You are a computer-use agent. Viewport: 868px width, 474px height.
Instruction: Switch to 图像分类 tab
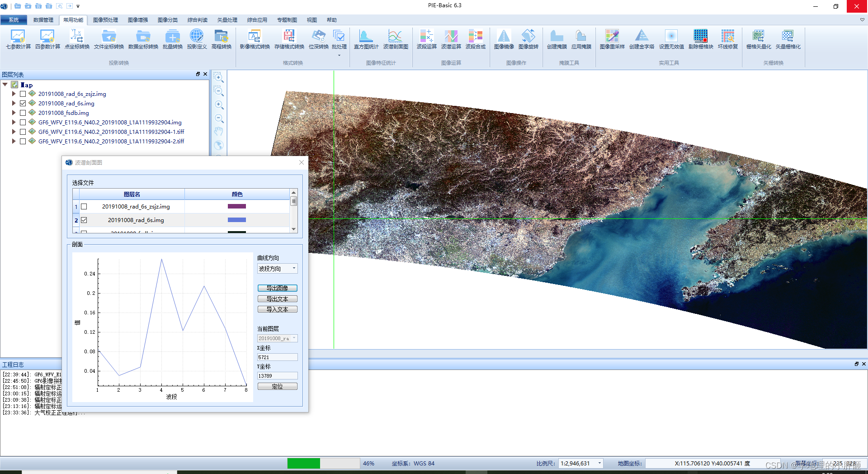pos(168,20)
